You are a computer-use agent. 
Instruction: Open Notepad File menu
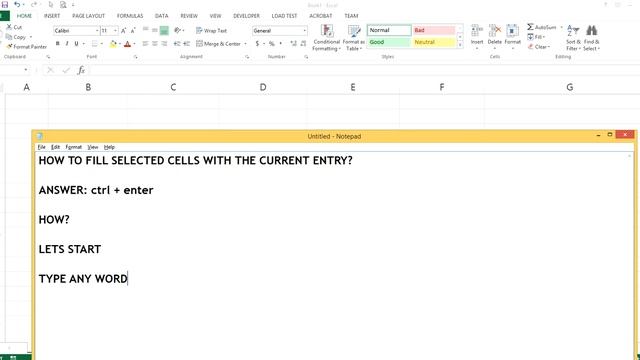tap(41, 147)
